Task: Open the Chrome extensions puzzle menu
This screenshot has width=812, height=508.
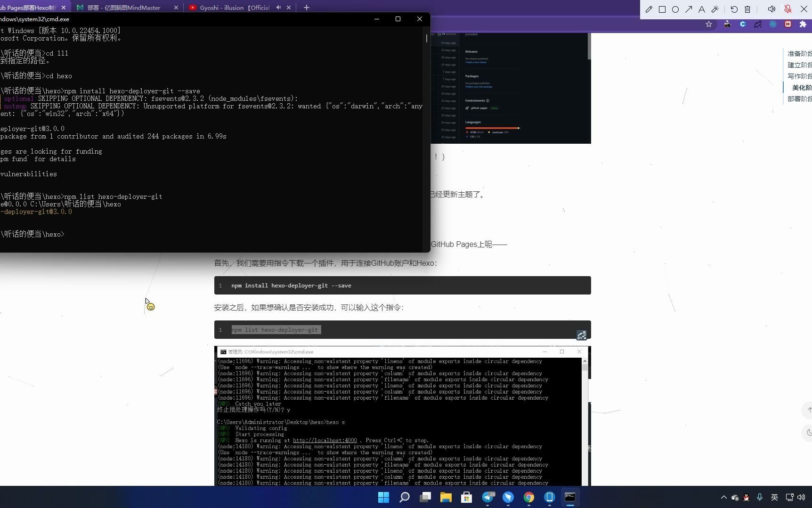Action: pyautogui.click(x=803, y=24)
